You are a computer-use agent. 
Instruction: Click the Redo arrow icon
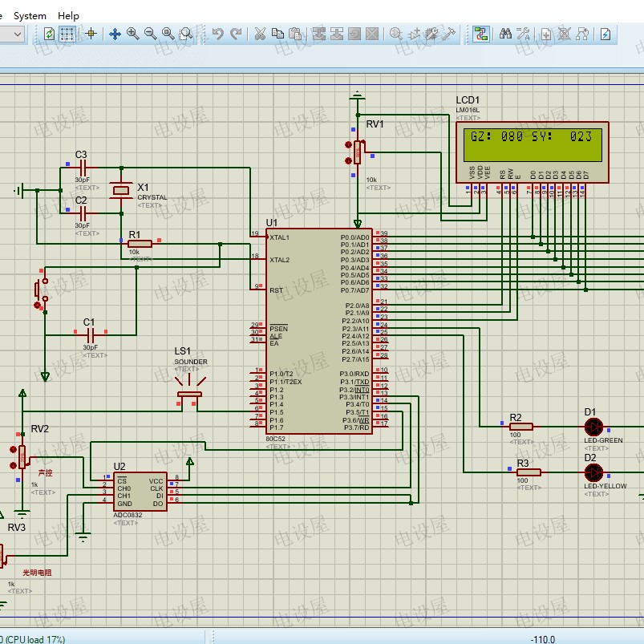pos(236,34)
